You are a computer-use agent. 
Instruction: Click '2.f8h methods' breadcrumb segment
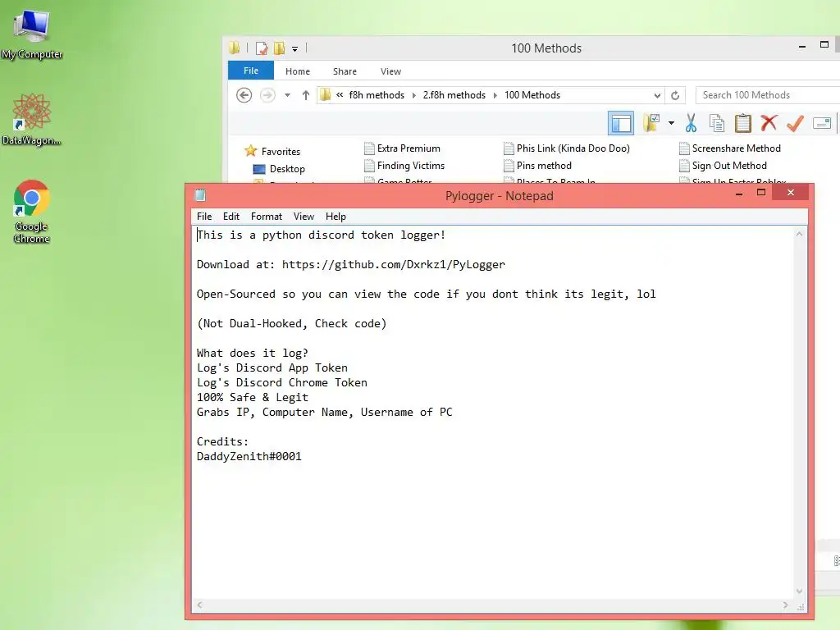[x=454, y=95]
